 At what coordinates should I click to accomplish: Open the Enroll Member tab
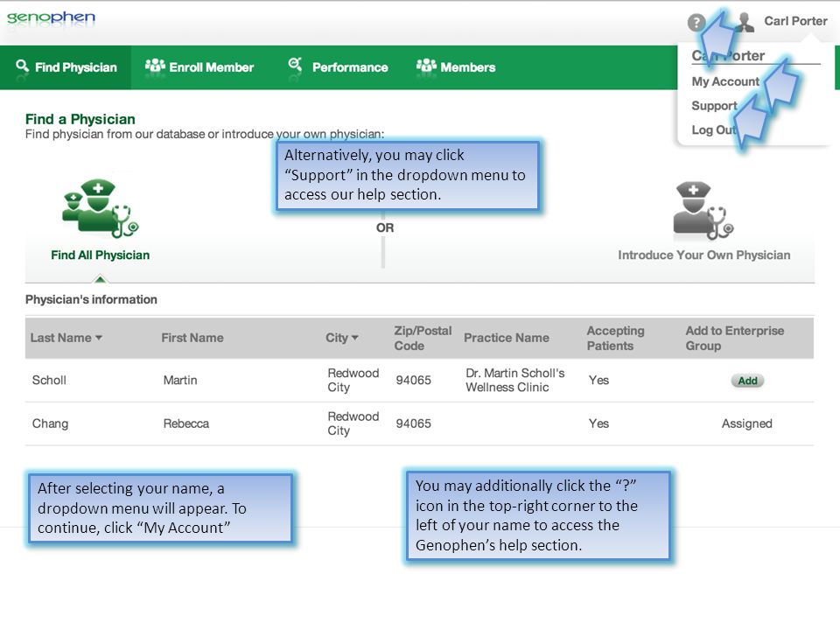(x=199, y=67)
